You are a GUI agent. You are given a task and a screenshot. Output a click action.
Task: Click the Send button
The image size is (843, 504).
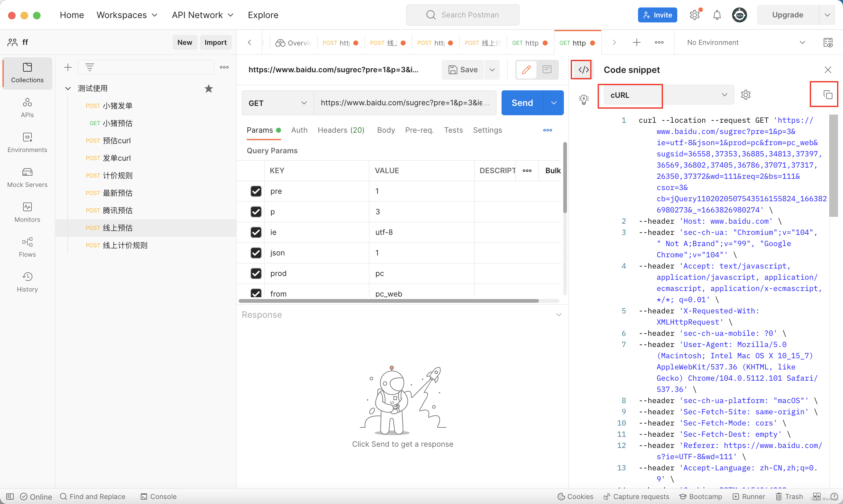(522, 103)
